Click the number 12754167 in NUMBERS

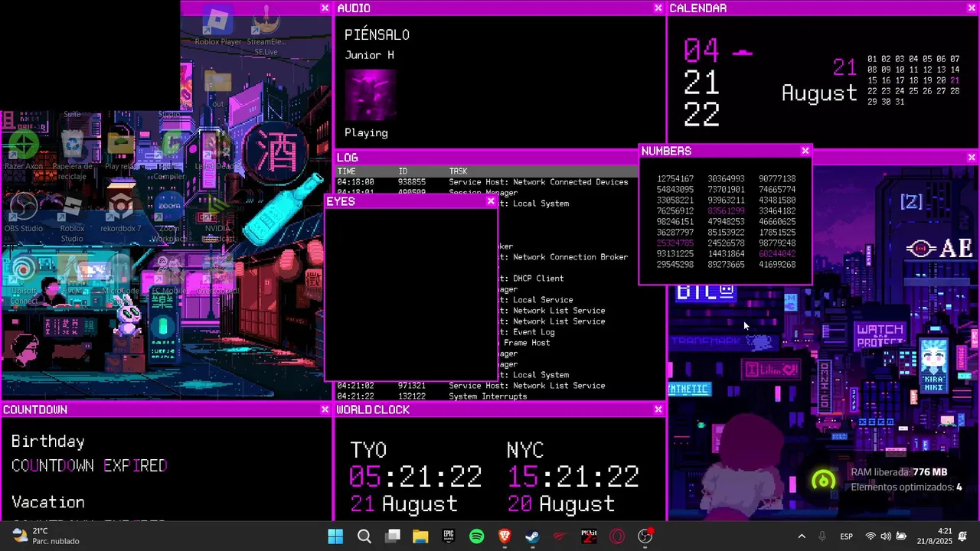(x=675, y=178)
